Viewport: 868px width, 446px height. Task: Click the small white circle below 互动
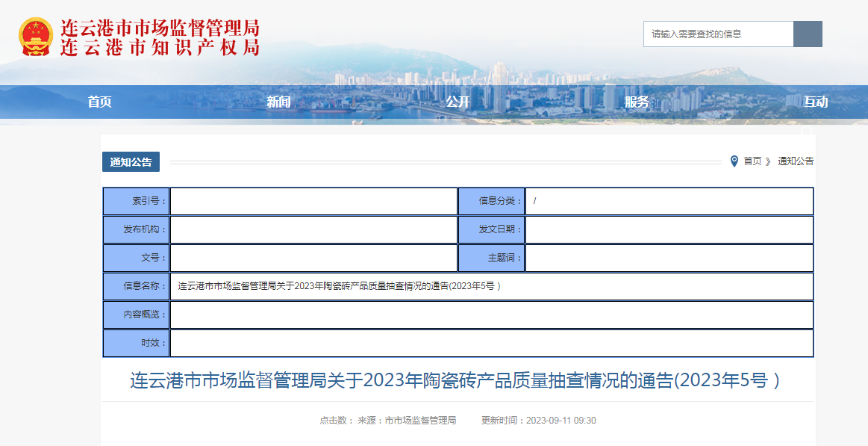pyautogui.click(x=806, y=131)
